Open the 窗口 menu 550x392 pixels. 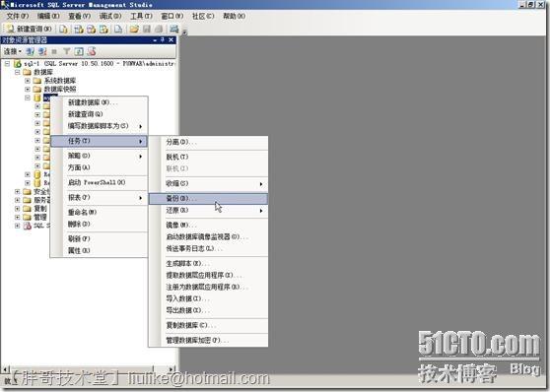[172, 16]
